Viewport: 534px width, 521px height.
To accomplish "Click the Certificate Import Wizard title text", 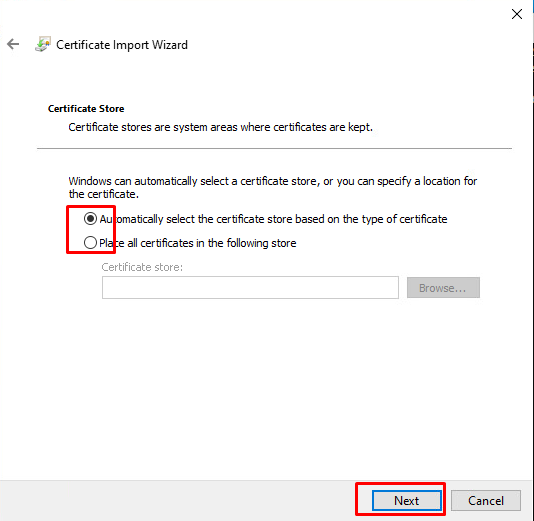I will pyautogui.click(x=122, y=45).
